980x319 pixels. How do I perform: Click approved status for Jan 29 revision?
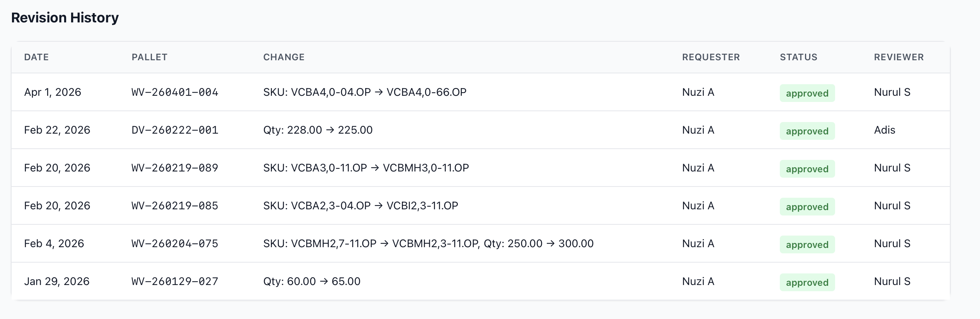[x=807, y=282]
